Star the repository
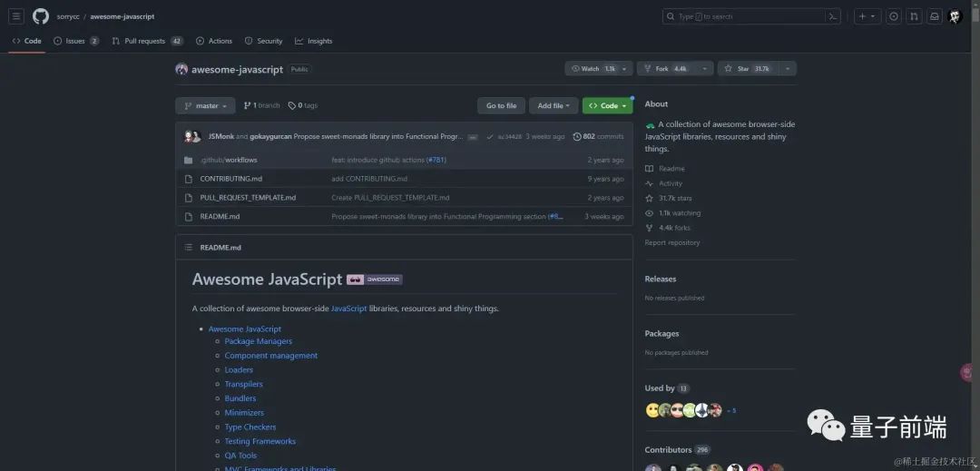Viewport: 980px width, 471px height. 746,69
